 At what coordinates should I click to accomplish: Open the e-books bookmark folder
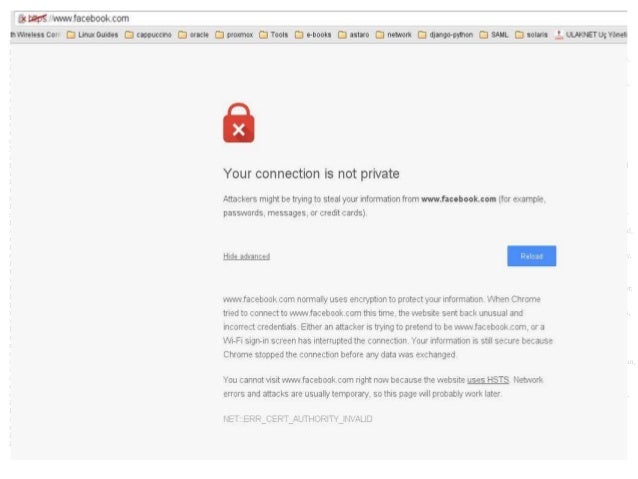[313, 35]
